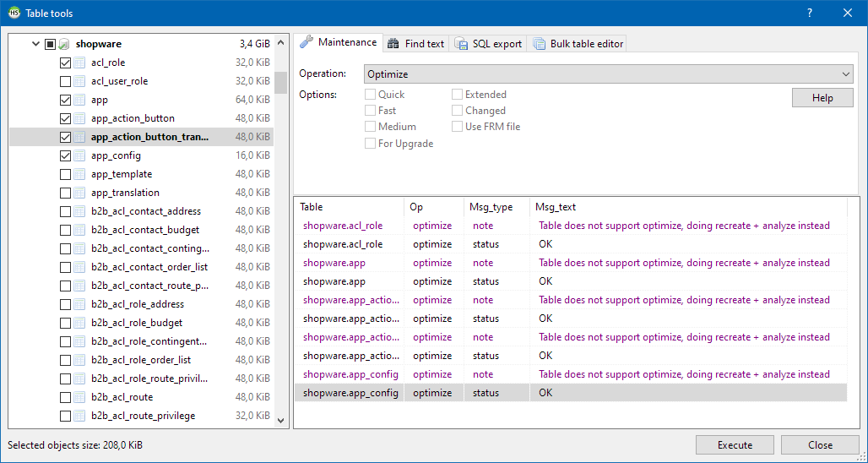868x463 pixels.
Task: Click the binoculars Find text icon
Action: pyautogui.click(x=393, y=44)
